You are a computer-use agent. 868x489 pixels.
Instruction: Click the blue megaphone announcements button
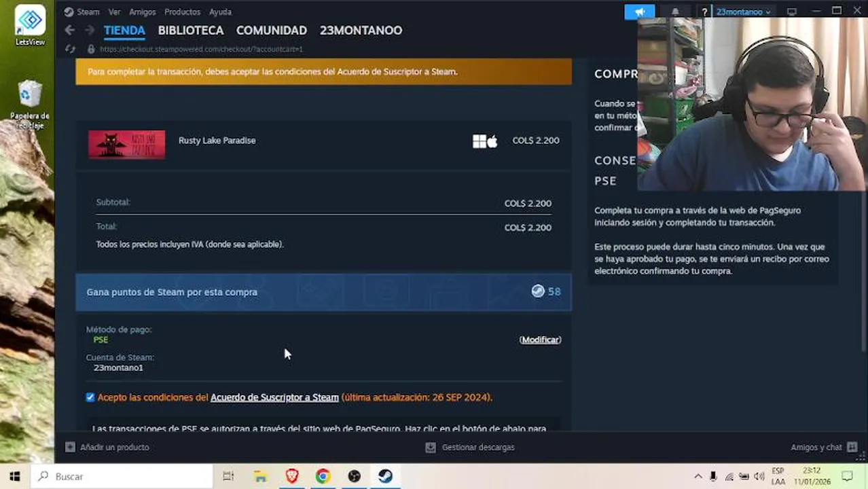coord(640,12)
